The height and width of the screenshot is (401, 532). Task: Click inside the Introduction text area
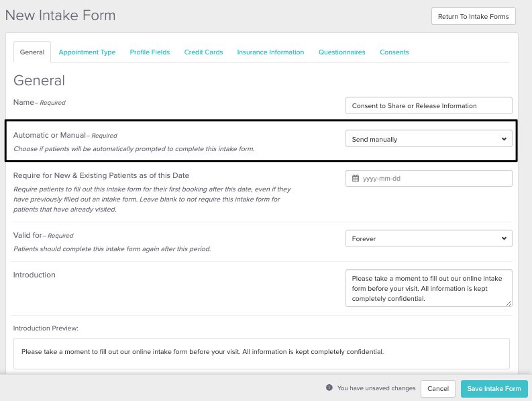[x=429, y=288]
